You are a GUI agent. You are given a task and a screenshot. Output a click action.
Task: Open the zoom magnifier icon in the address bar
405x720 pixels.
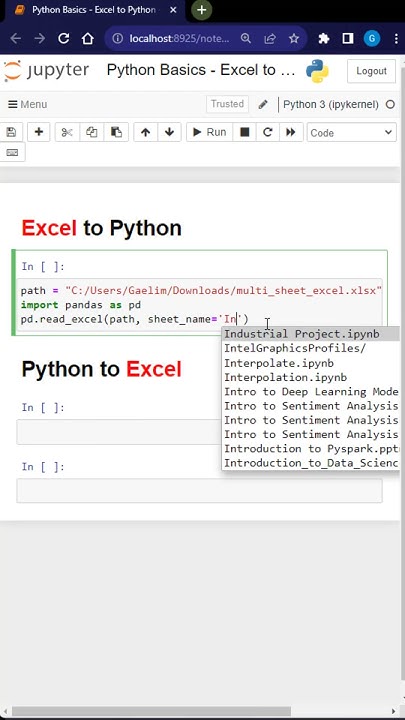246,39
